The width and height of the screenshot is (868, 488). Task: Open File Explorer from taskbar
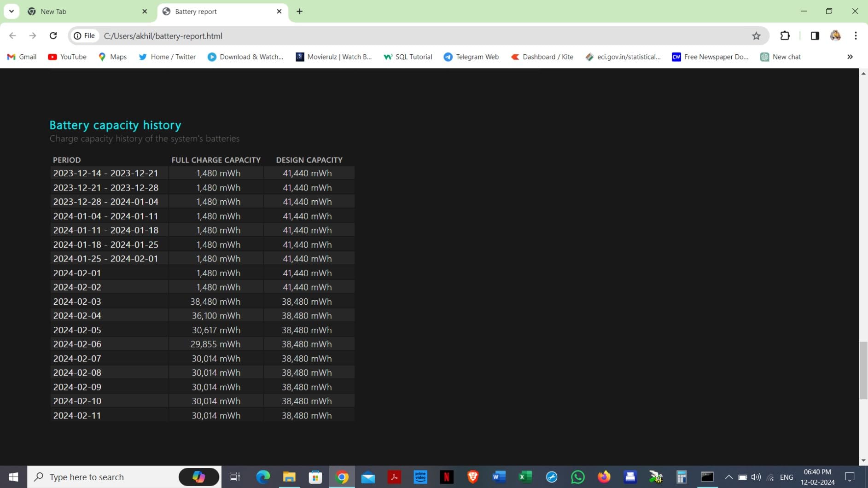(x=289, y=477)
